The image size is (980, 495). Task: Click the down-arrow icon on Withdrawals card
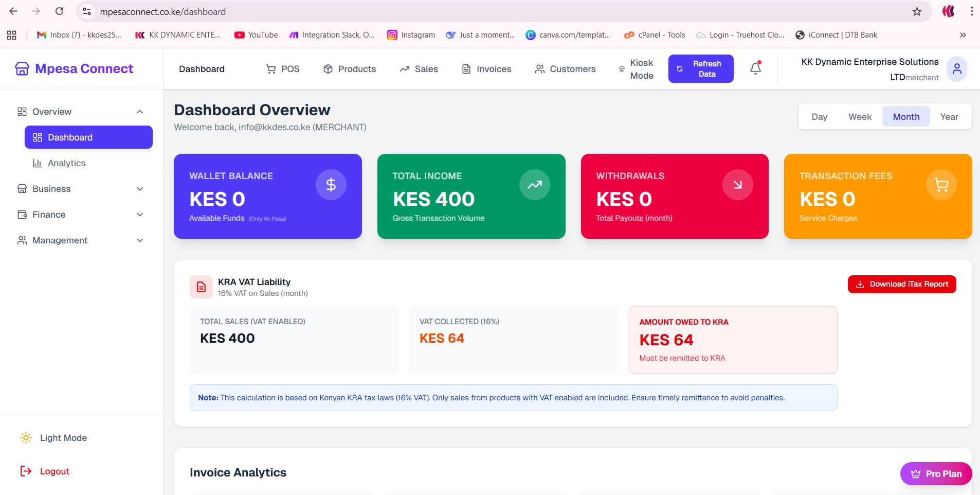(737, 185)
